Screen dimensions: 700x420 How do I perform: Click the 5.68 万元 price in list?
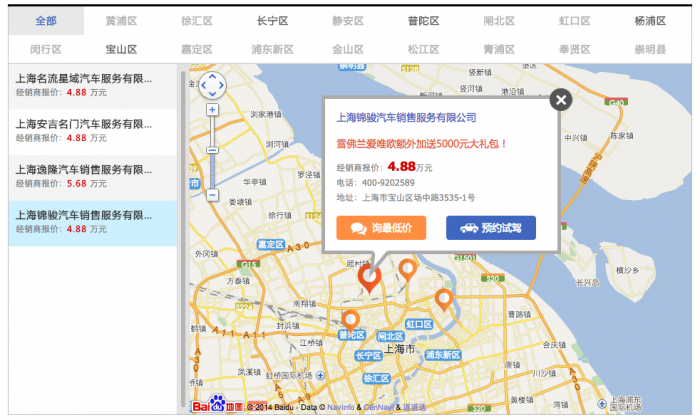click(x=87, y=183)
